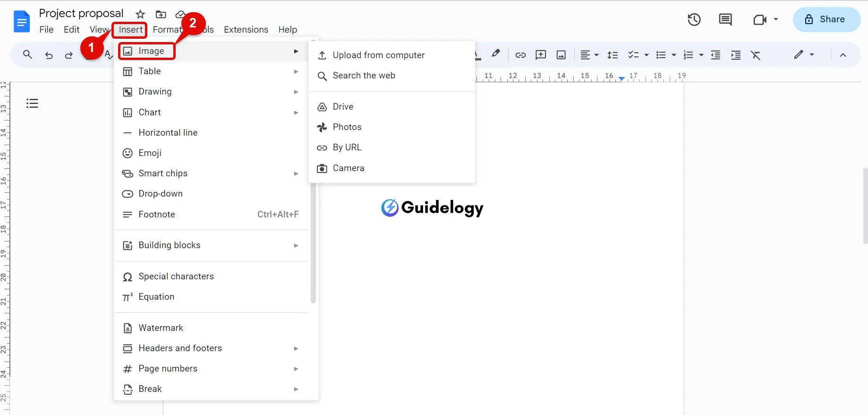
Task: Open the Help menu
Action: point(288,29)
